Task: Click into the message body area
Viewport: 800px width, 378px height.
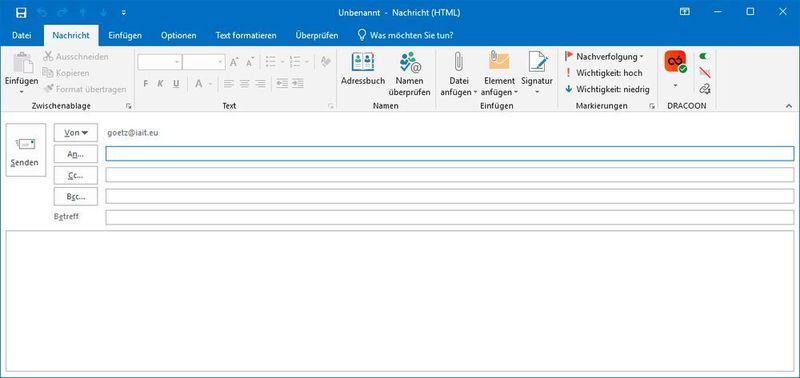Action: (400, 301)
